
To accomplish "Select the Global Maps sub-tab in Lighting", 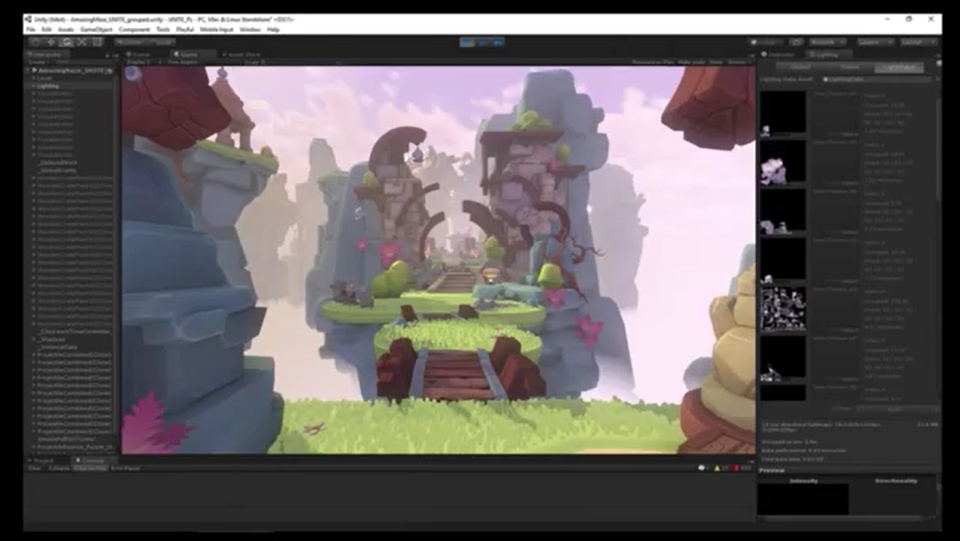I will [x=900, y=67].
